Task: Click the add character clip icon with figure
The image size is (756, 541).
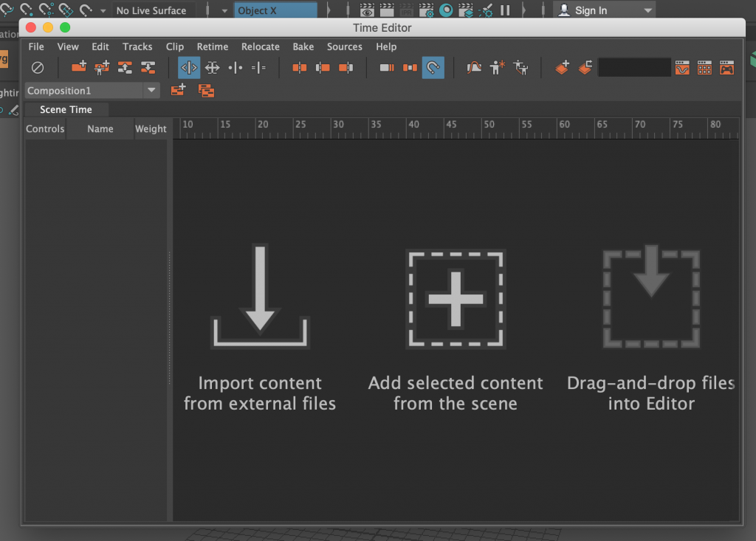Action: [x=102, y=67]
